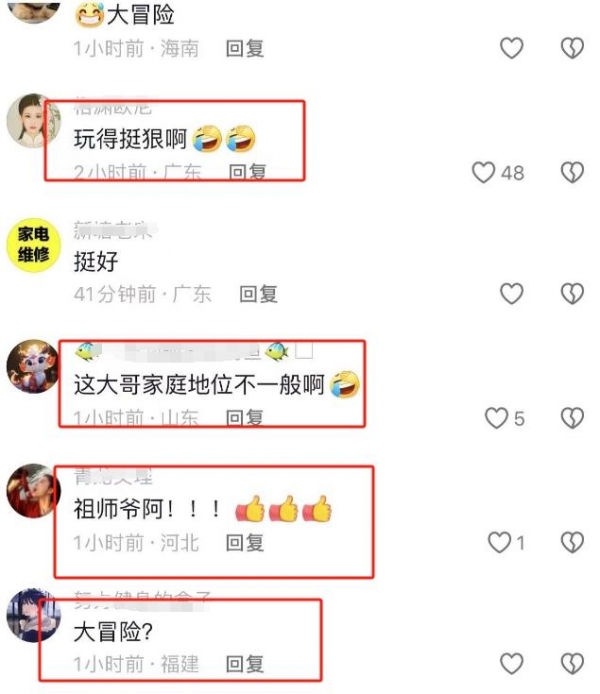The height and width of the screenshot is (694, 600).
Task: Like the 祖师爷阿 comment from 河北
Action: pos(499,542)
